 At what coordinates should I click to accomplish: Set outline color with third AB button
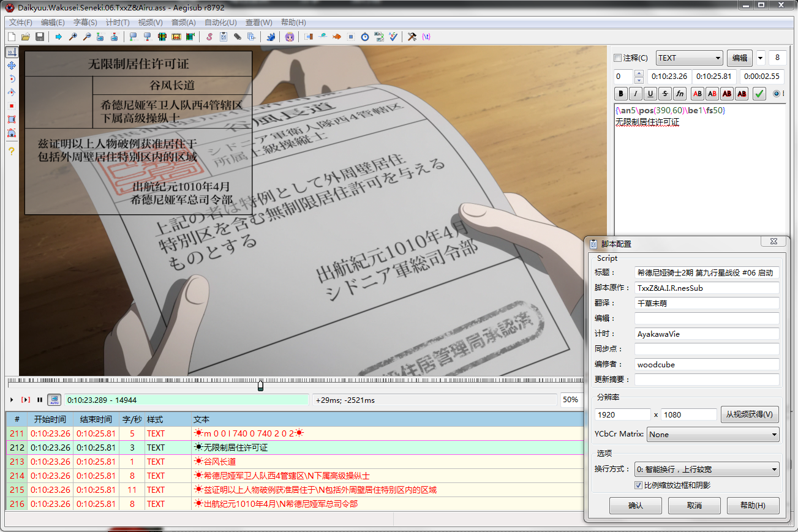coord(727,94)
